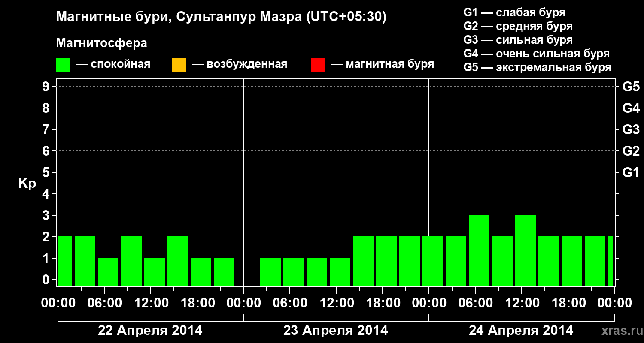This screenshot has height=343, width=644.
Task: Click the '0' value on Kp axis
Action: [46, 280]
